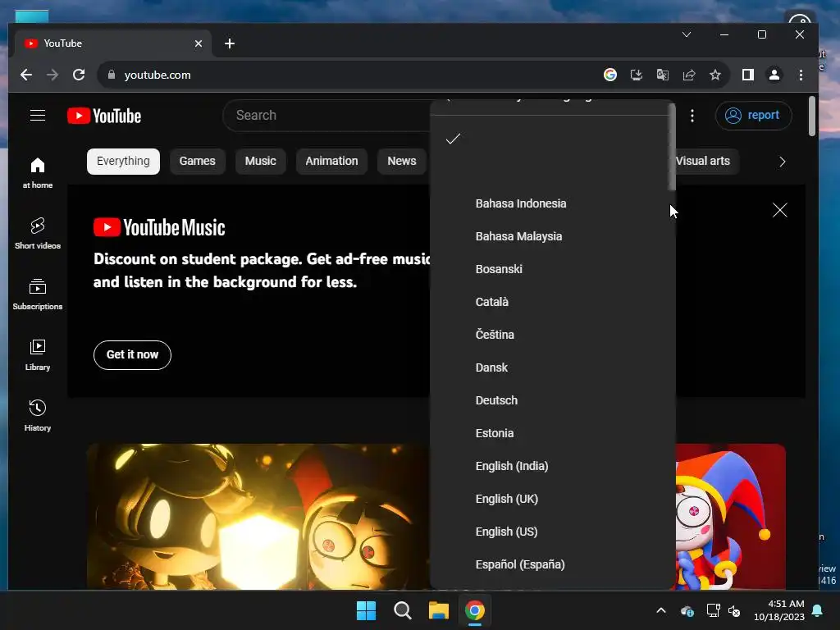Select the Everything category chip
The height and width of the screenshot is (630, 840).
point(123,162)
